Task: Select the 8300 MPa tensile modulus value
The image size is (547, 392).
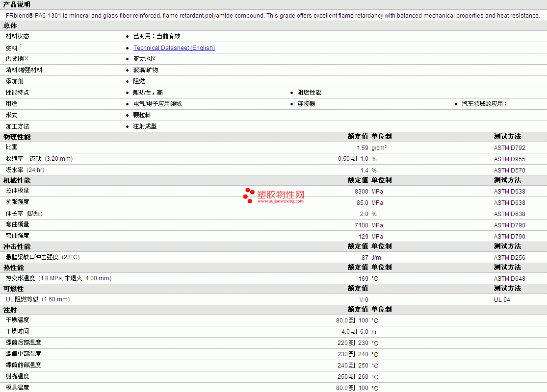Action: pos(369,191)
